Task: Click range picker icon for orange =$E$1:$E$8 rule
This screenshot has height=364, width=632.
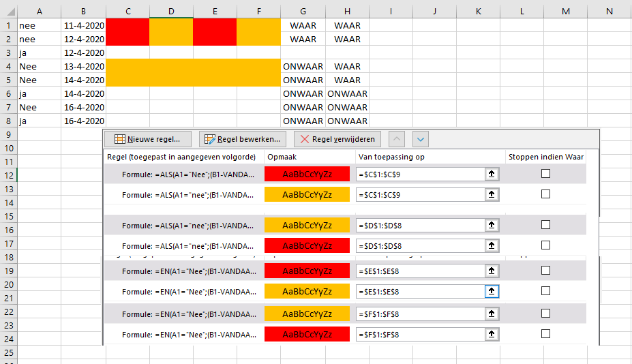Action: tap(492, 292)
